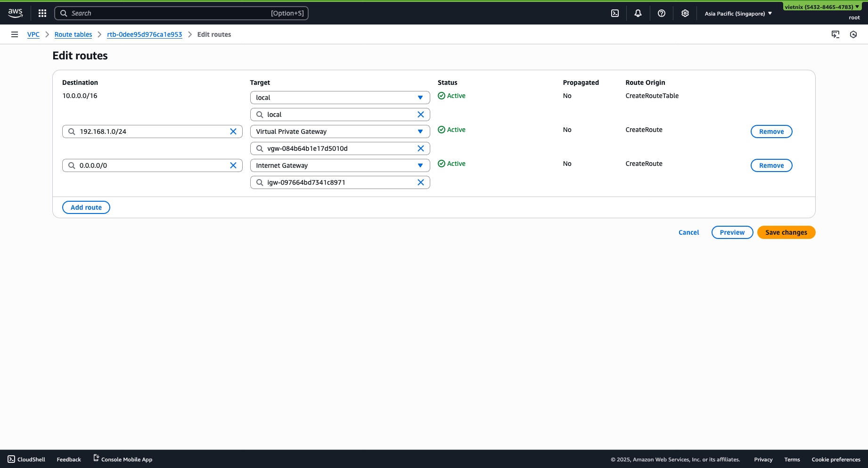Navigate to VPC breadcrumb link
Image resolution: width=868 pixels, height=468 pixels.
tap(33, 34)
